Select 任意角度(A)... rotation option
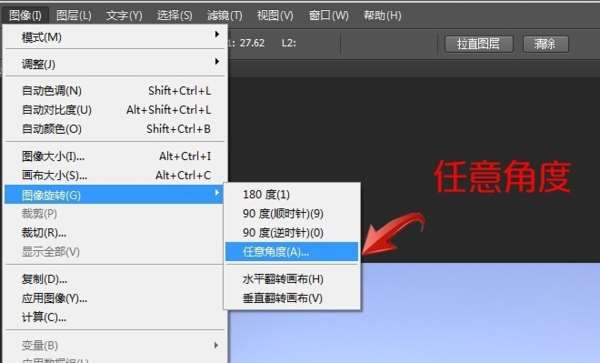Image resolution: width=600 pixels, height=363 pixels. pyautogui.click(x=292, y=252)
